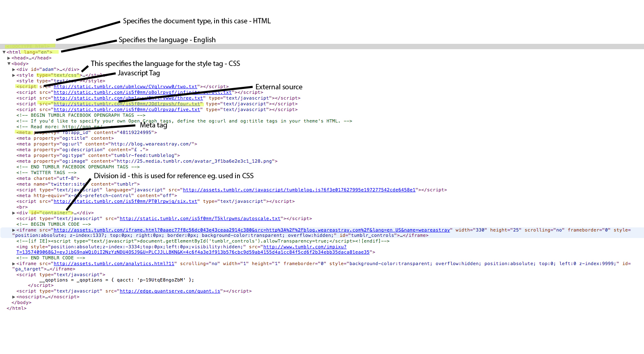Select the meta og:type row
Image resolution: width=644 pixels, height=354 pixels.
point(98,155)
